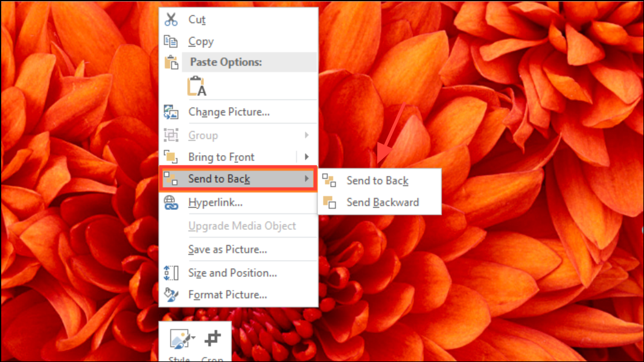Image resolution: width=644 pixels, height=362 pixels.
Task: Open the Style dropdown arrow in the mini toolbar
Action: (193, 338)
